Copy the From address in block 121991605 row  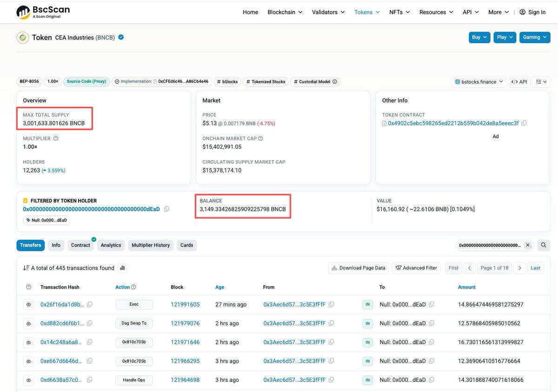[x=331, y=305]
